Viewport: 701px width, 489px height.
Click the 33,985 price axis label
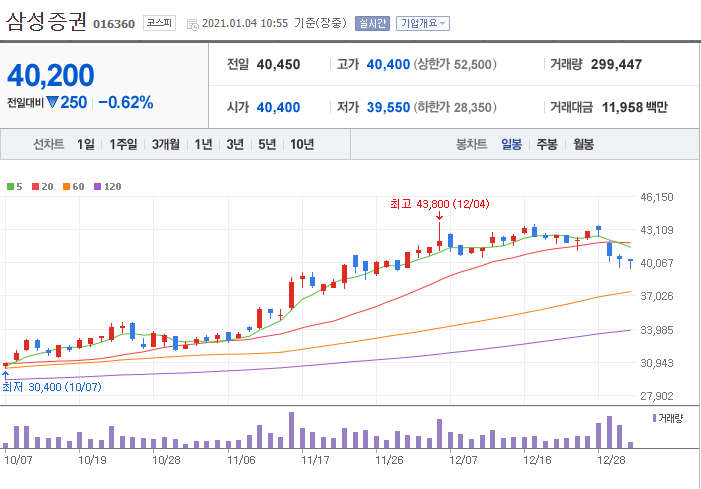(x=657, y=330)
